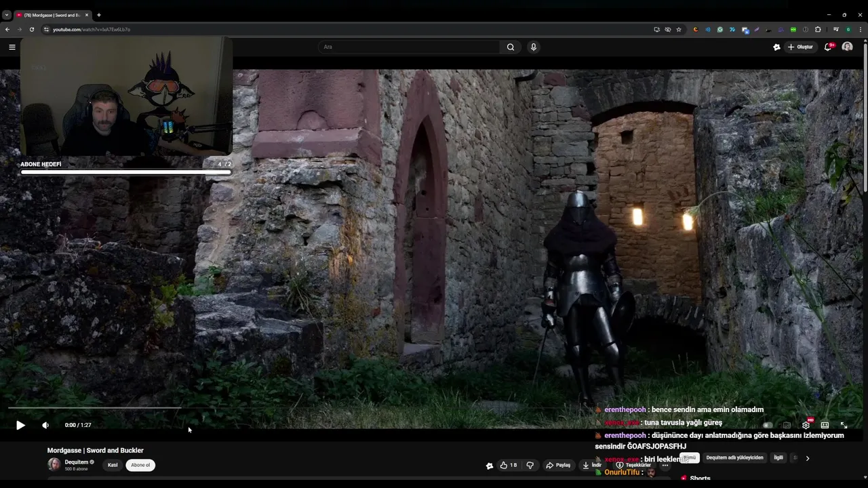This screenshot has width=868, height=488.
Task: Click the media control toolbar icon
Action: point(836,29)
